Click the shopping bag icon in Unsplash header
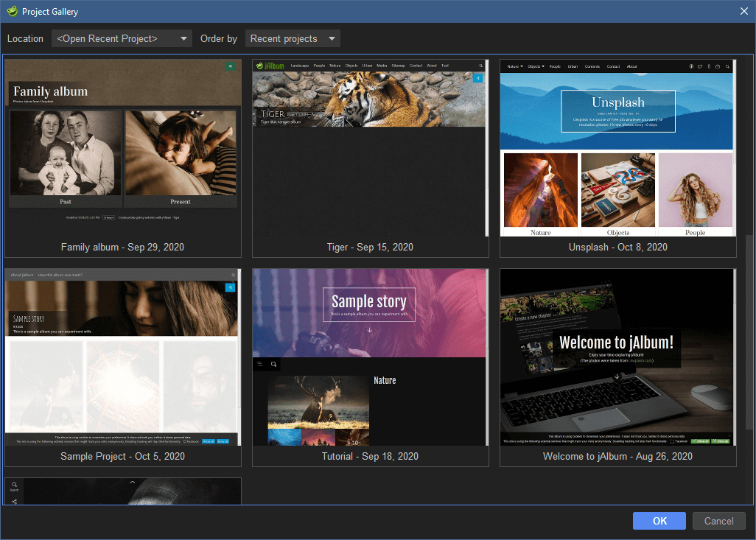The width and height of the screenshot is (756, 540). click(x=718, y=66)
